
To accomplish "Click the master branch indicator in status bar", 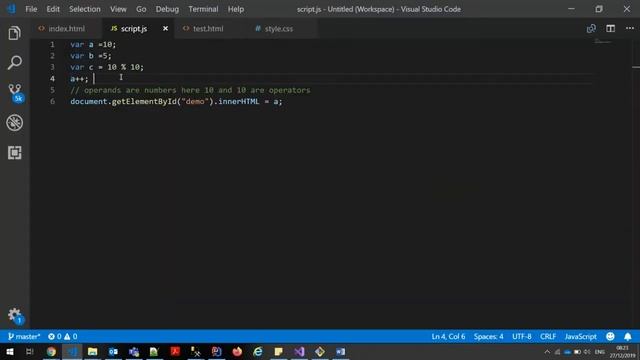I will tap(24, 336).
